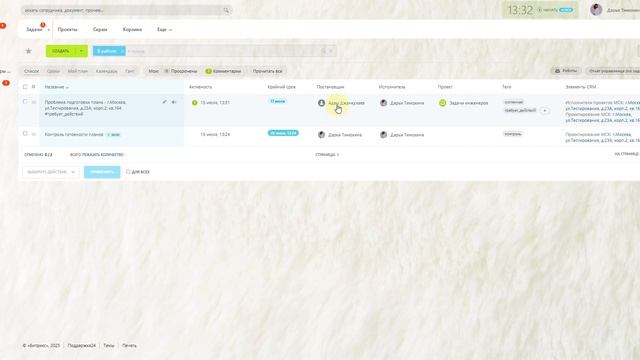The image size is (640, 360).
Task: Click the green Создать button
Action: [x=61, y=51]
